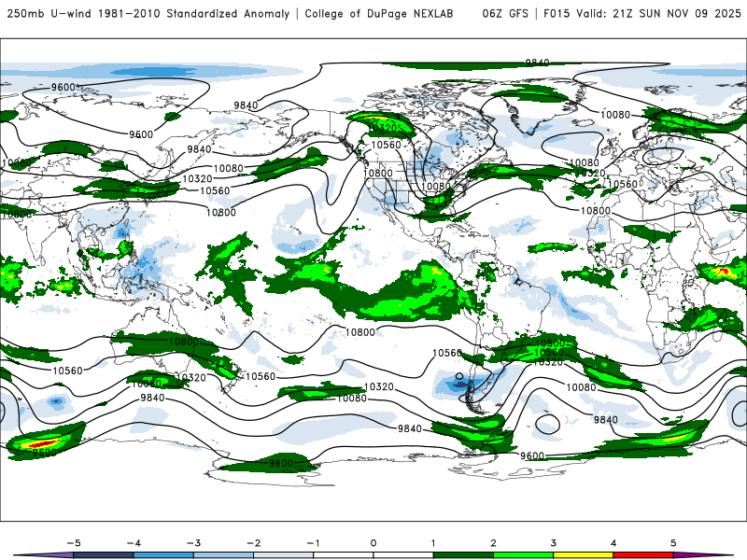This screenshot has width=747, height=560.
Task: Select the yellow 3 to 4 colorbar segment
Action: pyautogui.click(x=584, y=555)
